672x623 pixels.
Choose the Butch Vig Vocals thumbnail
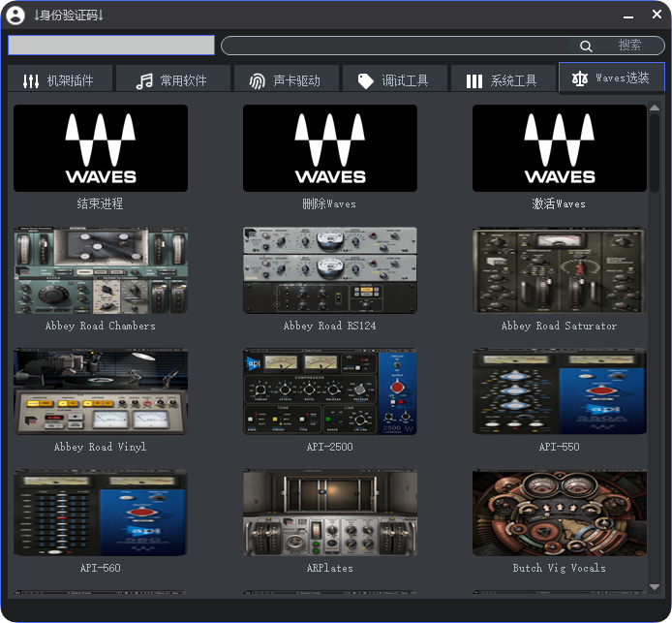click(x=560, y=513)
